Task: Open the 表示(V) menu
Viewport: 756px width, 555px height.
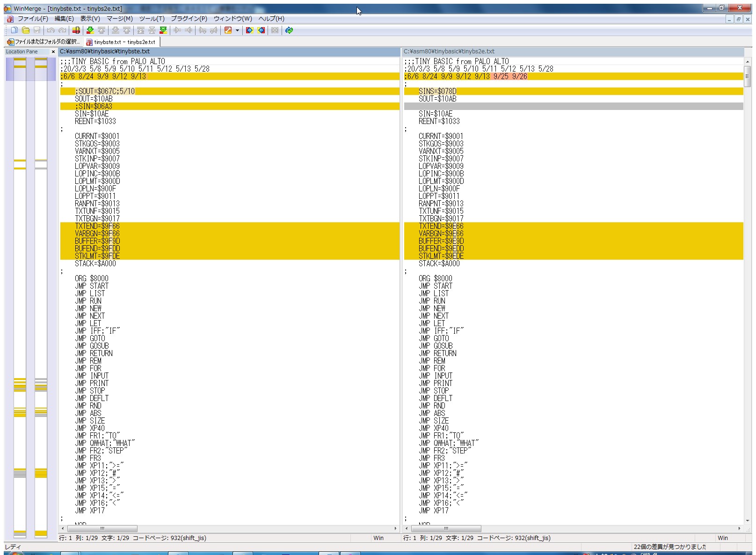Action: [x=90, y=19]
